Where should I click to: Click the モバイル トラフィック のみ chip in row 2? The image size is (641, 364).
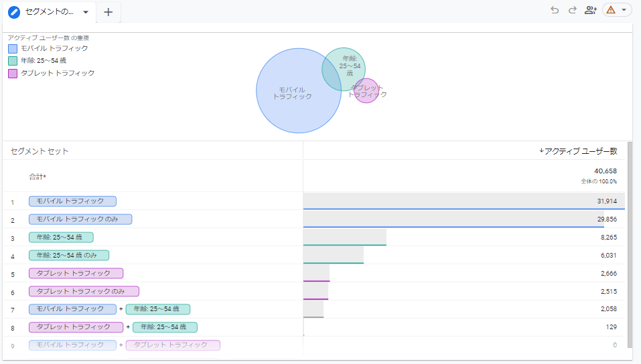tap(80, 219)
